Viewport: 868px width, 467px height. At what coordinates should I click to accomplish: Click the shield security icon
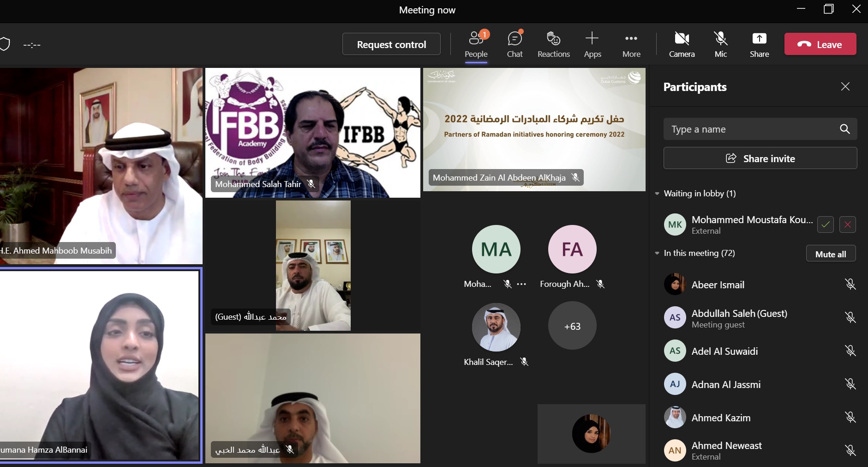click(5, 44)
